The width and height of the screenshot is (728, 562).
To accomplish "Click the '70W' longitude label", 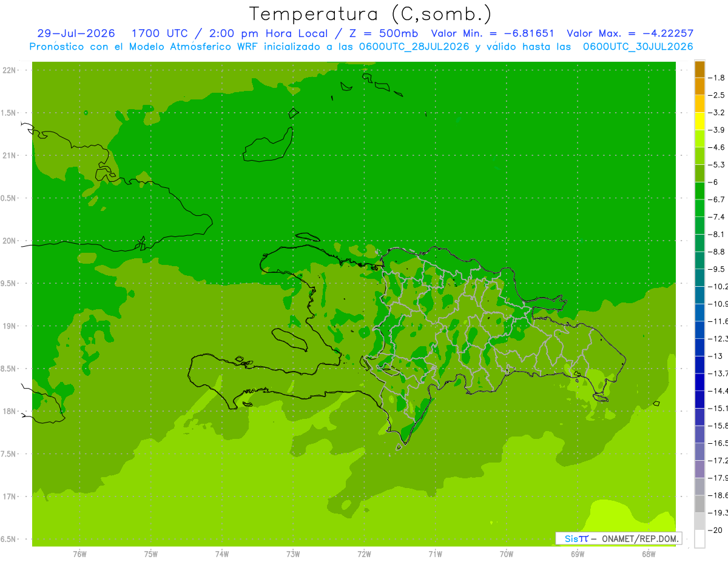I will coord(506,554).
